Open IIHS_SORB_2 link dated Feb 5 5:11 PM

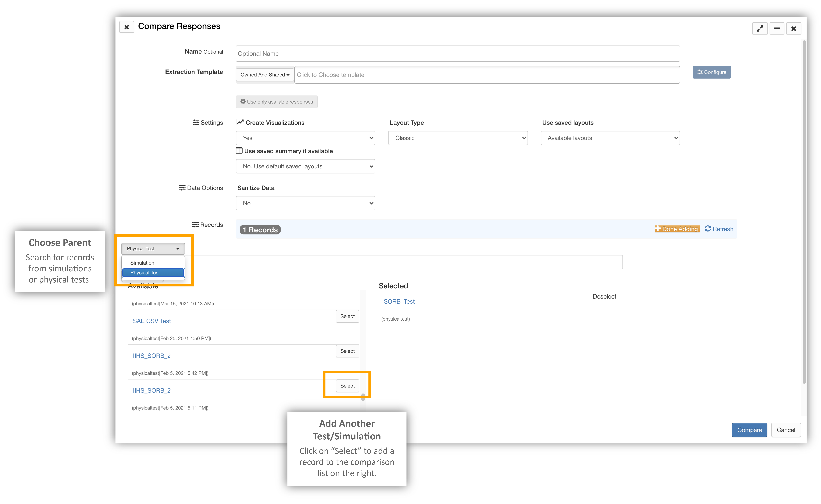point(152,390)
